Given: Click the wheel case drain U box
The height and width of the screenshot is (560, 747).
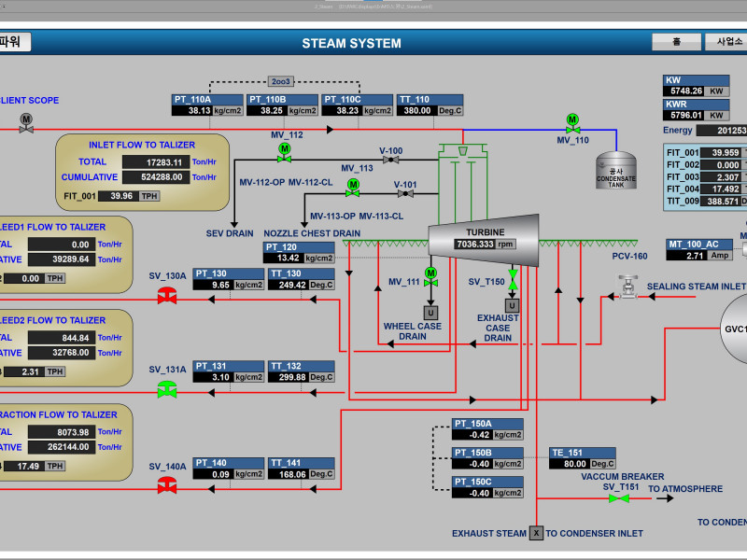Looking at the screenshot, I should coord(430,313).
